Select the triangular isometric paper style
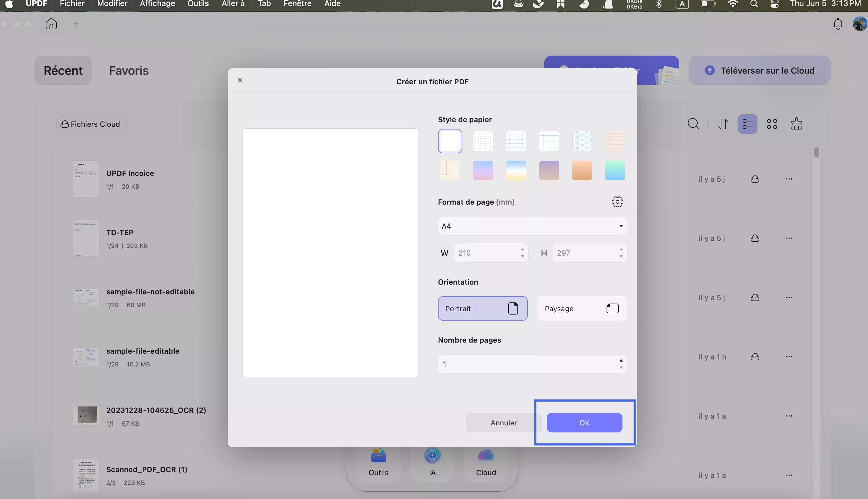868x499 pixels. click(x=582, y=141)
